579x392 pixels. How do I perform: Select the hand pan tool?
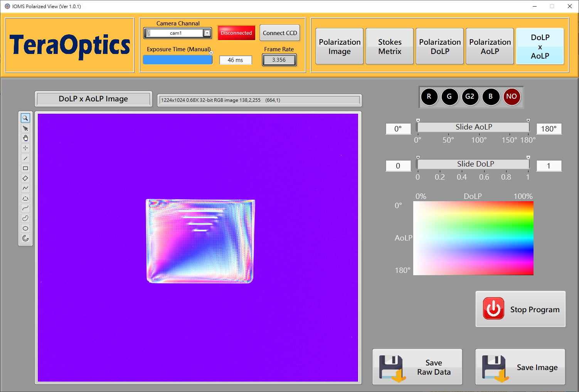click(25, 138)
